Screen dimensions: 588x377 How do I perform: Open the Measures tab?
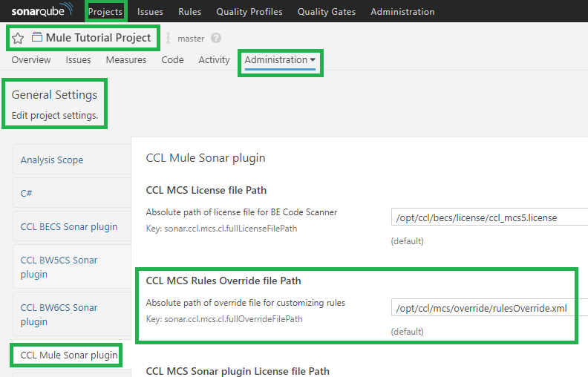pos(126,60)
